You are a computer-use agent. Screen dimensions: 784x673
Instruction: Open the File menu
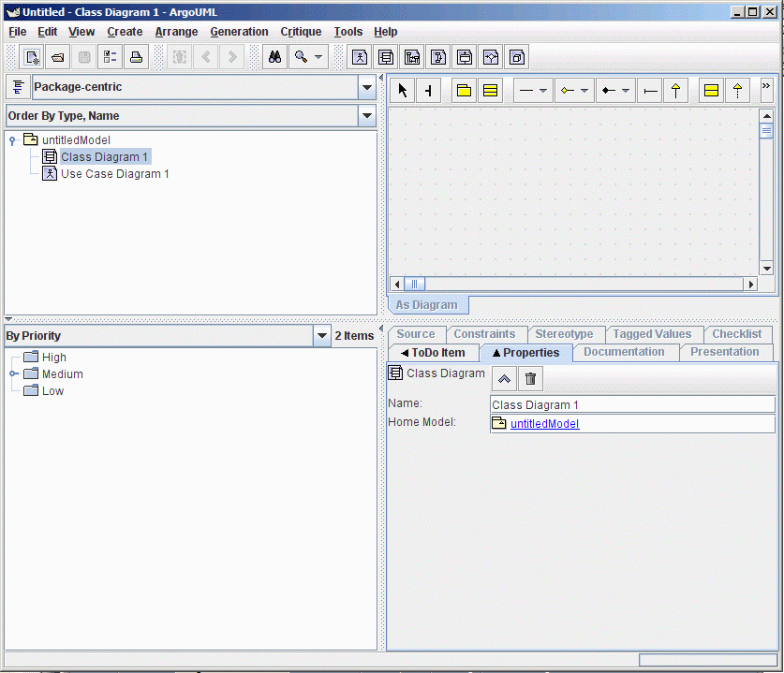pos(18,32)
